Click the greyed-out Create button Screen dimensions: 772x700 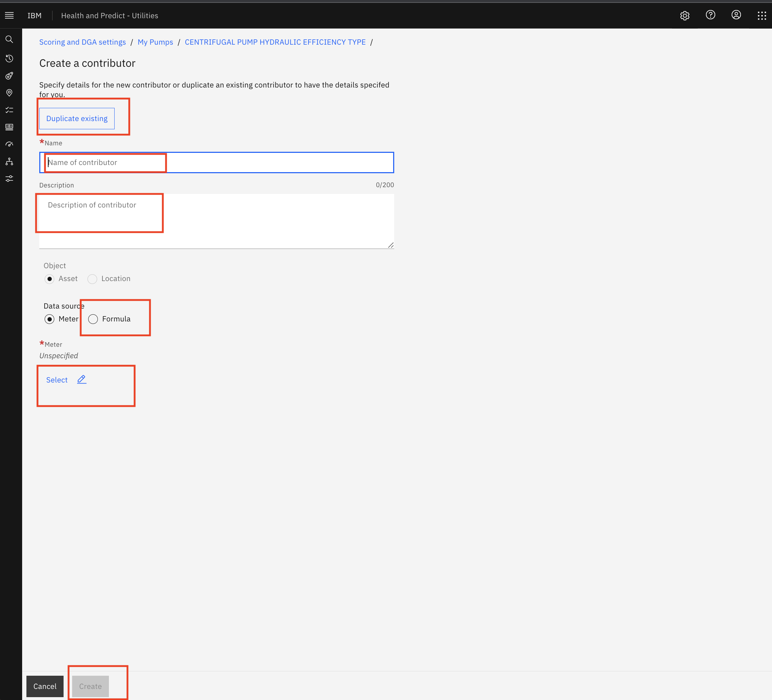click(x=90, y=686)
